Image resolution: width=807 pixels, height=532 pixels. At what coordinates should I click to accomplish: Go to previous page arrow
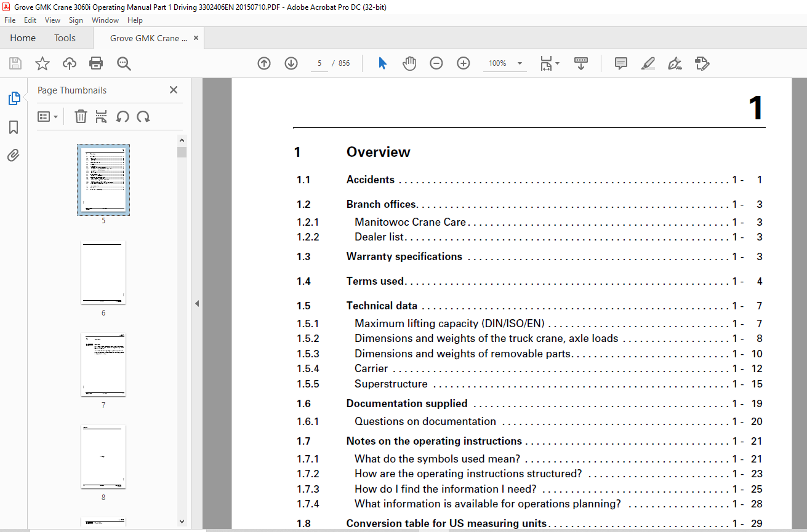[264, 63]
